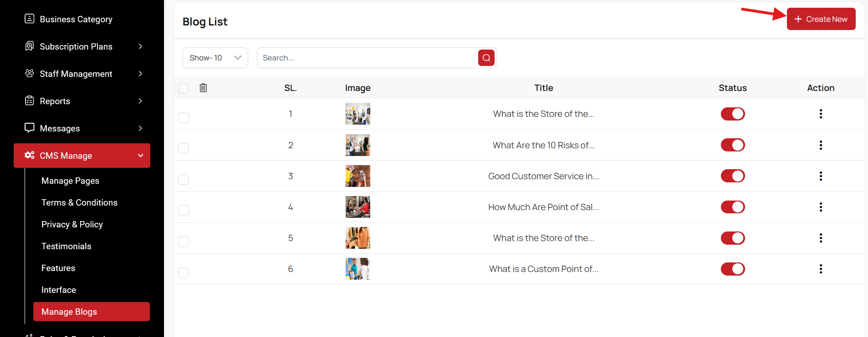
Task: Open Testimonials in the CMS submenu
Action: point(66,246)
